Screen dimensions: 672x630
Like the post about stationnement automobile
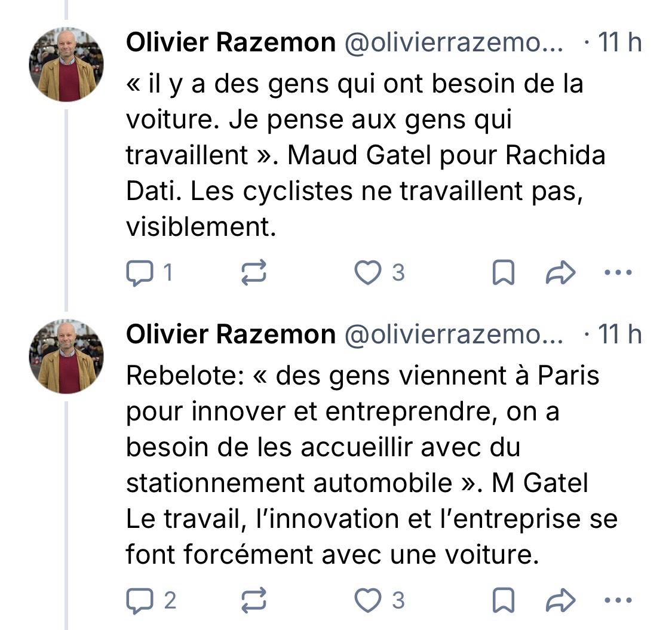pyautogui.click(x=368, y=601)
